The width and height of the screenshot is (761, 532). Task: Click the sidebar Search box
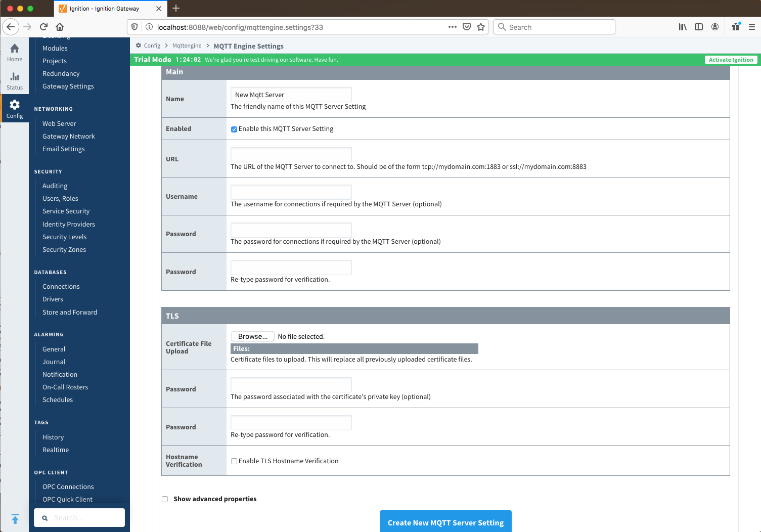pos(79,518)
